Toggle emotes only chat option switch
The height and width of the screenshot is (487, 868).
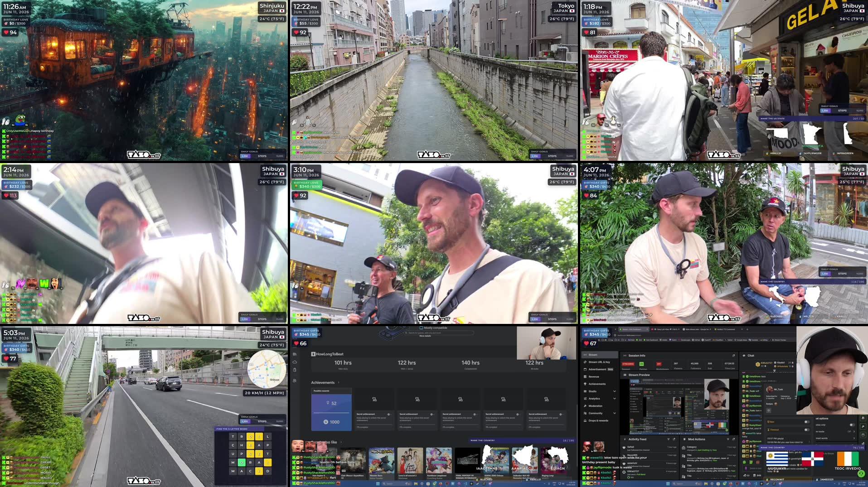coord(852,425)
